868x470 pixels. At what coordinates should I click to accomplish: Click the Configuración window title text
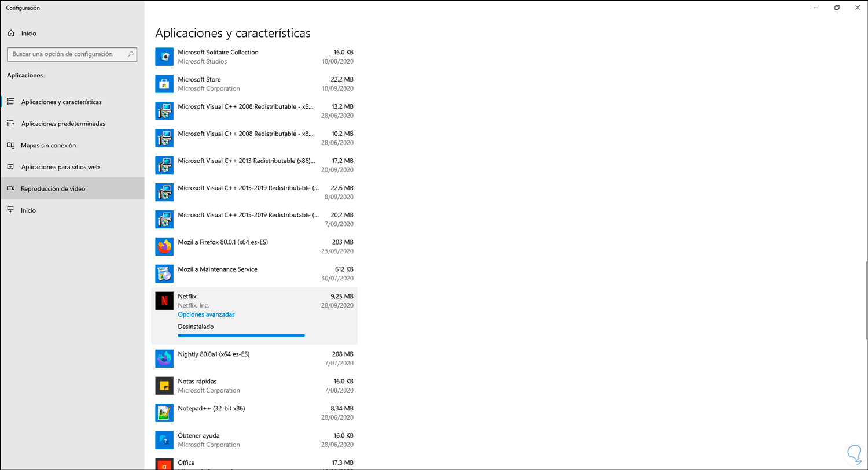pyautogui.click(x=23, y=8)
